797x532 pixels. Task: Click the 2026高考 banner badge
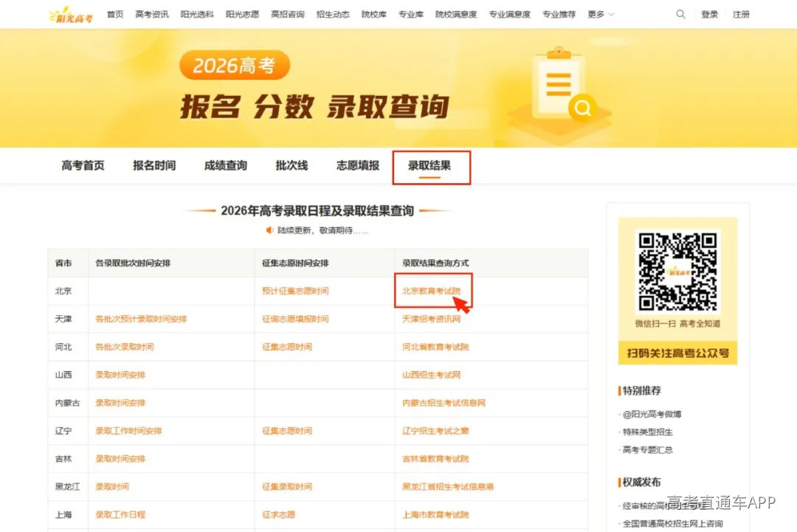click(x=235, y=65)
